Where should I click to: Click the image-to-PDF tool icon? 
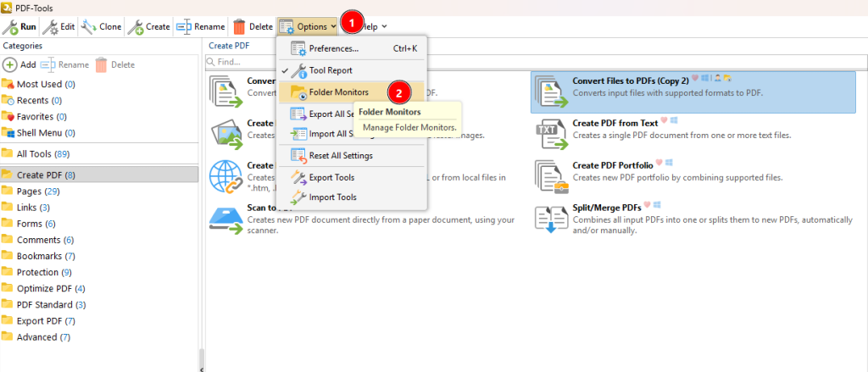coord(226,133)
